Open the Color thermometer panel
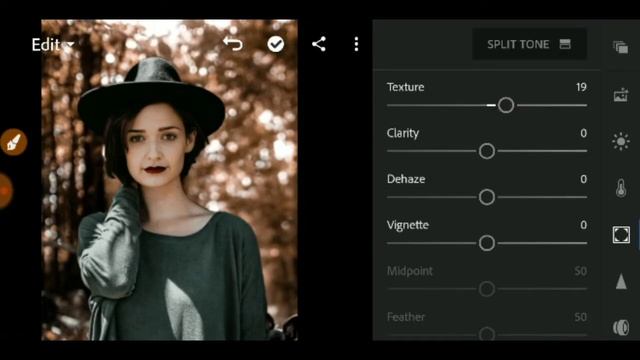 point(621,188)
